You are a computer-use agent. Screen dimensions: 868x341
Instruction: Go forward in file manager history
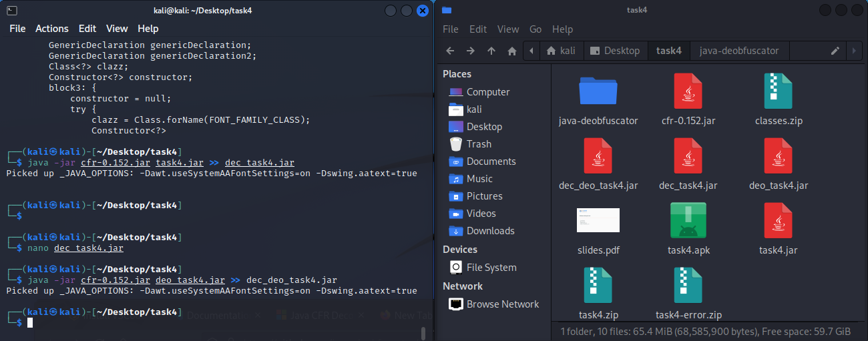tap(471, 51)
